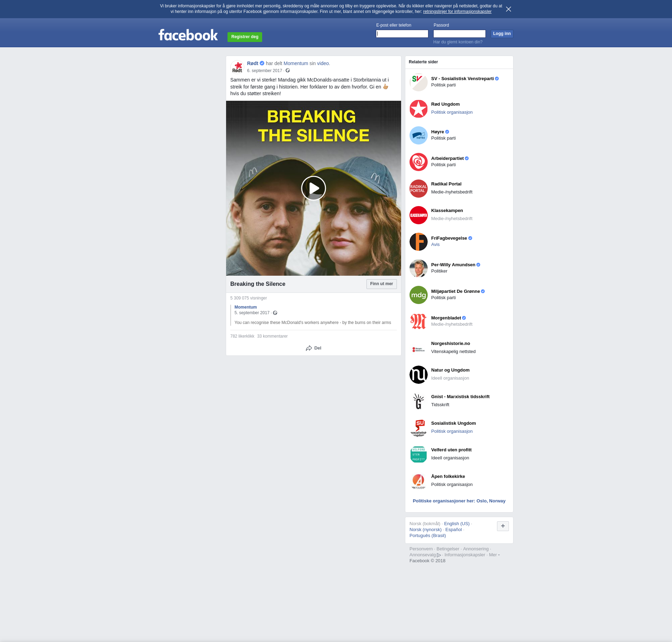Click the Åpen folkekirke logo
The image size is (672, 642).
click(x=419, y=481)
